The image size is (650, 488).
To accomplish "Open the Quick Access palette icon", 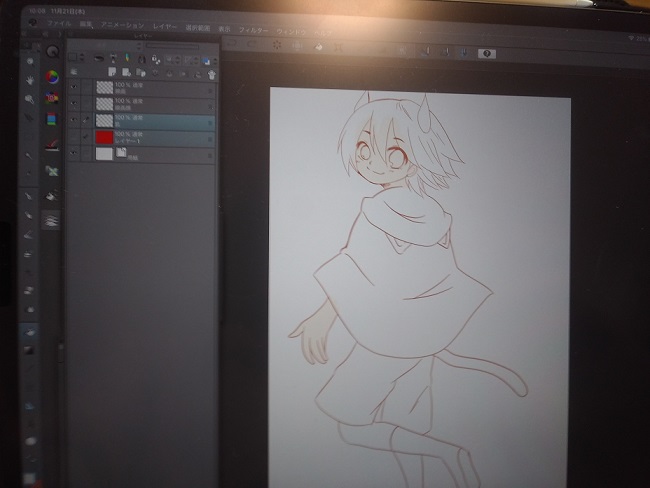I will click(x=52, y=51).
